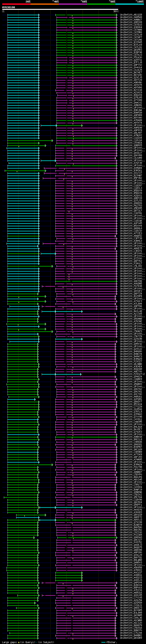Click the cyan ~100% identity legend segment

[130, 4]
